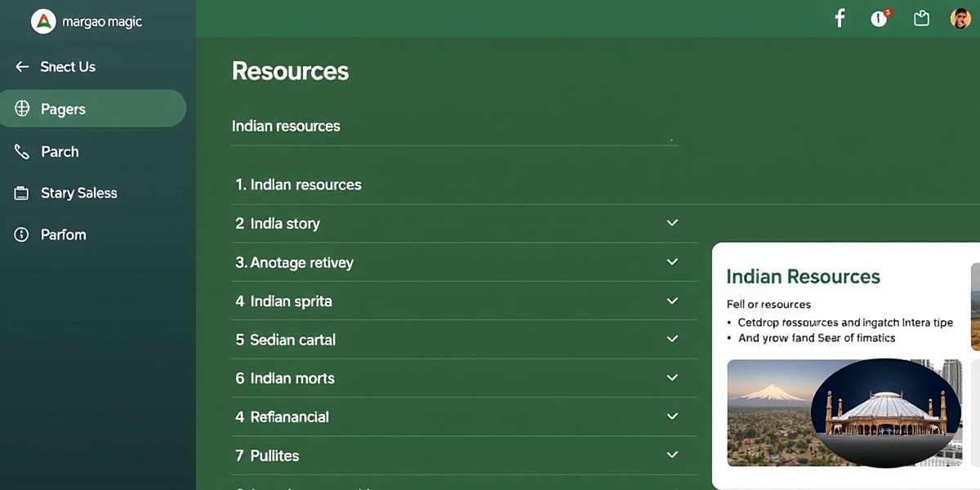Select Pagers in the sidebar
The height and width of the screenshot is (490, 980).
pos(63,109)
